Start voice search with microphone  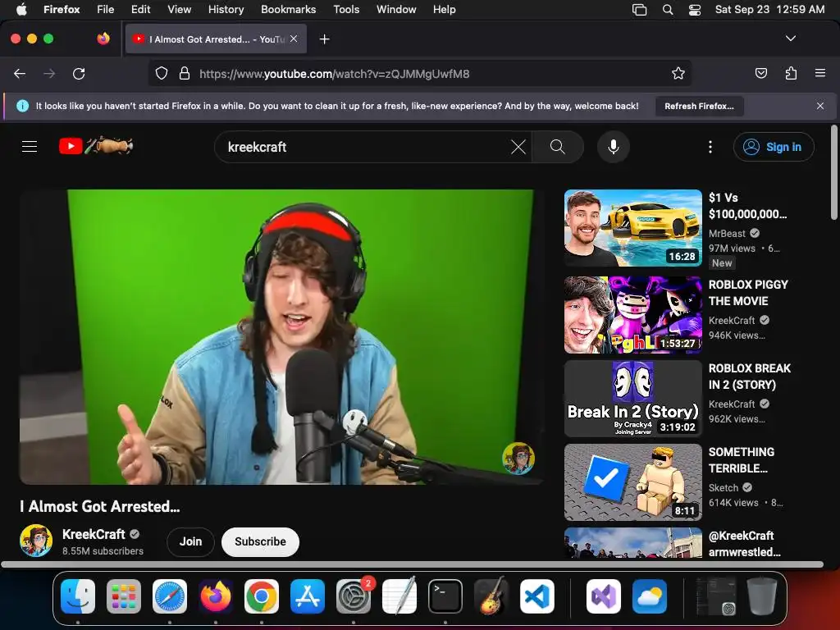pos(614,147)
